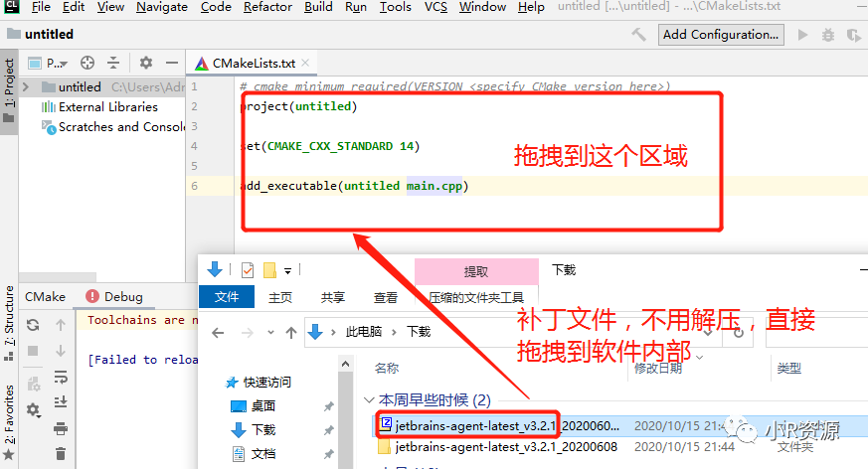Open the Navigate menu
This screenshot has width=868, height=469.
pos(162,7)
